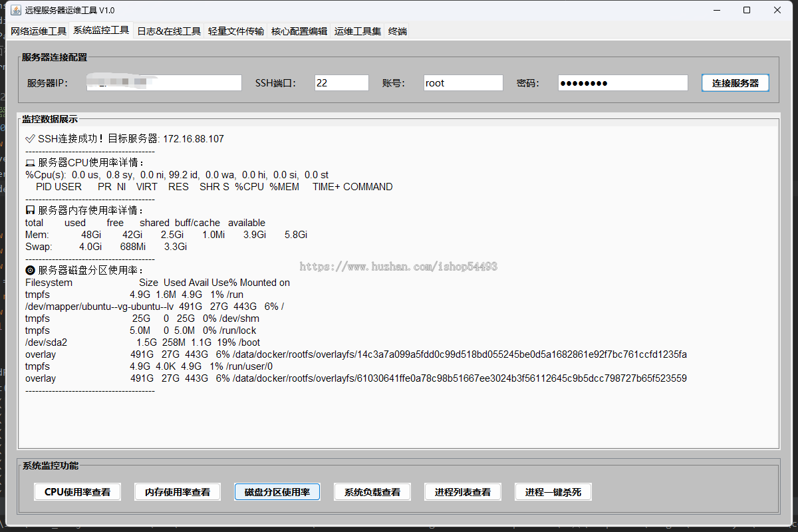Click 内存使用率查看 button
798x532 pixels.
[178, 492]
